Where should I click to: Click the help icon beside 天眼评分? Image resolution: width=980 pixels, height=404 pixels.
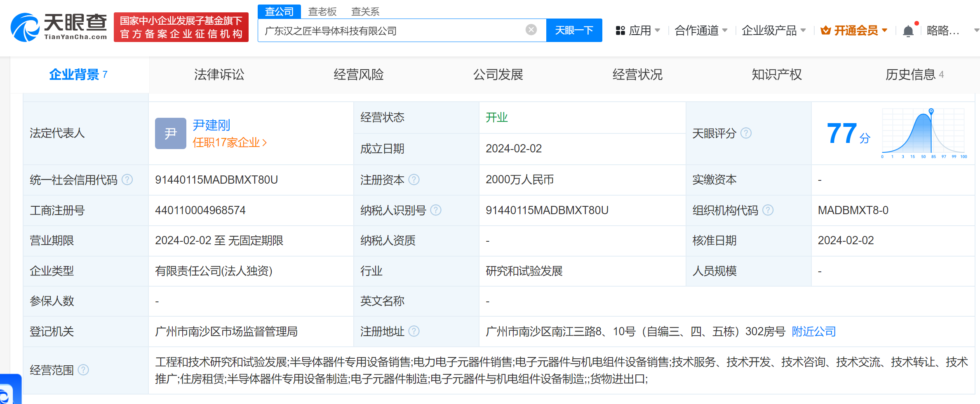point(746,133)
